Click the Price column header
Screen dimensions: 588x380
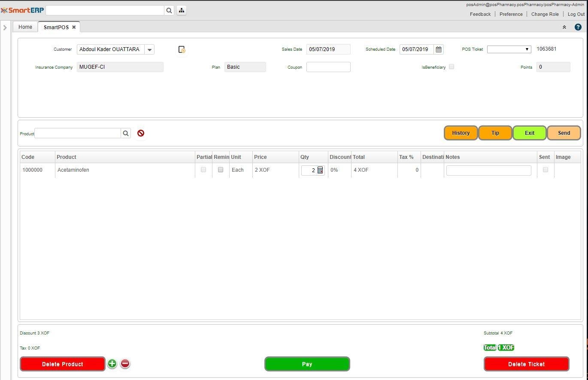pos(276,157)
